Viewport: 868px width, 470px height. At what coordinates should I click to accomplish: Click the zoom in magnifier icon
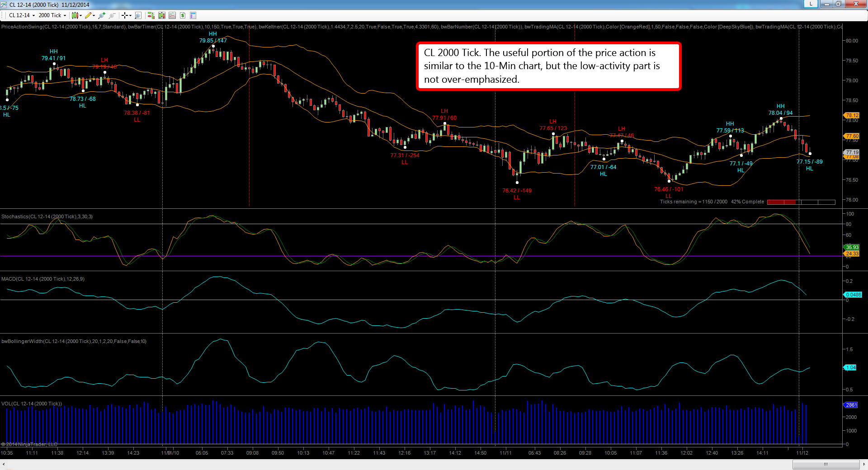pyautogui.click(x=102, y=15)
